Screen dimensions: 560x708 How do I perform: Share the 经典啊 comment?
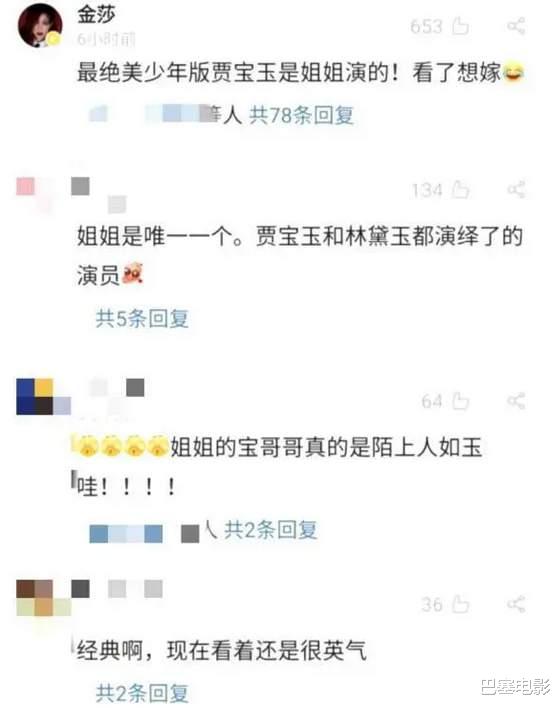click(516, 604)
